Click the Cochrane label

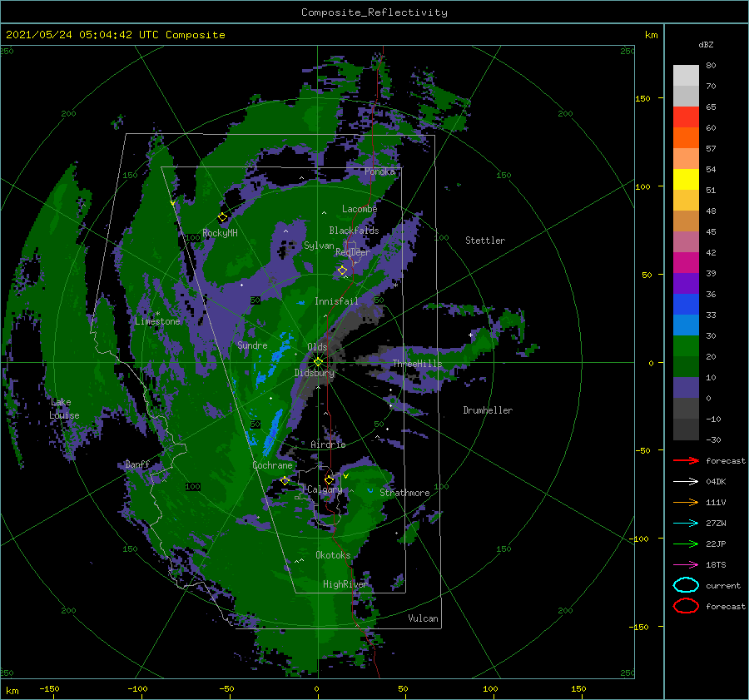(x=272, y=465)
